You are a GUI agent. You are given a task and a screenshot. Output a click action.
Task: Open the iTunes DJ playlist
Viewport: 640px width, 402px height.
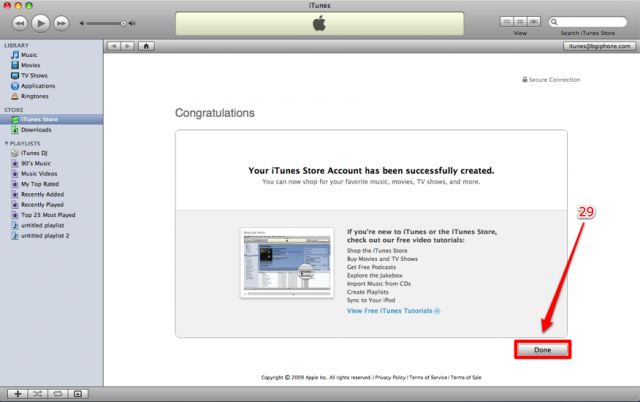35,152
